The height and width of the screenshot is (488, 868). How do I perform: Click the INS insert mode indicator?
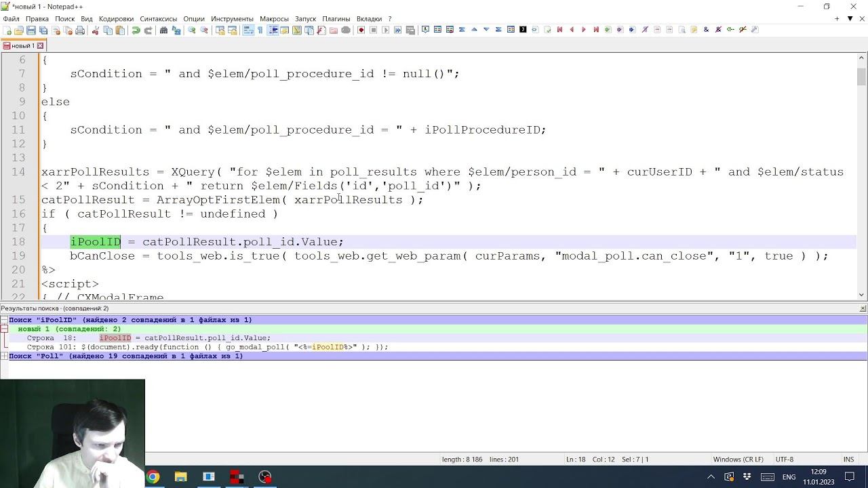848,460
